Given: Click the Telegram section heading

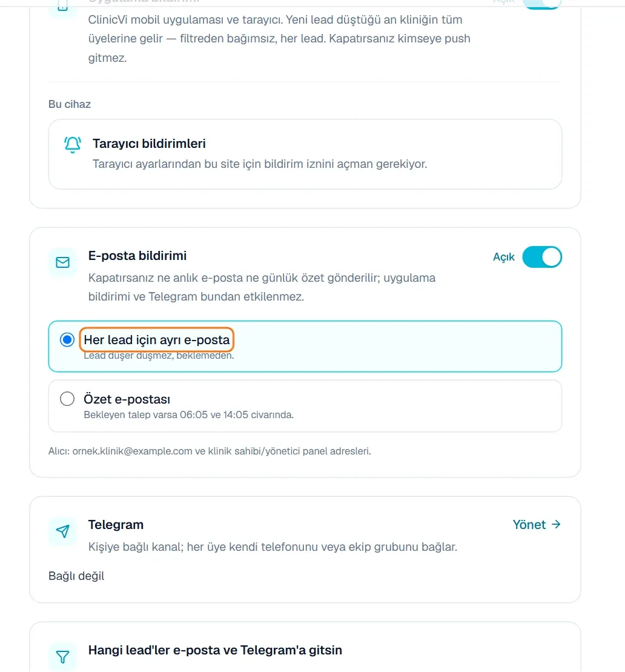Looking at the screenshot, I should click(116, 525).
